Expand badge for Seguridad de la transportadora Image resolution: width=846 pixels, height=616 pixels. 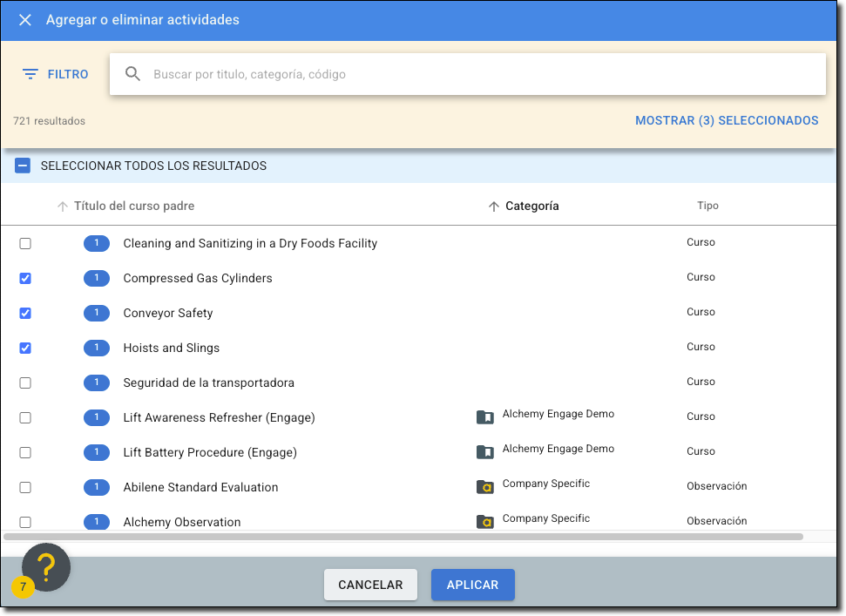point(97,382)
